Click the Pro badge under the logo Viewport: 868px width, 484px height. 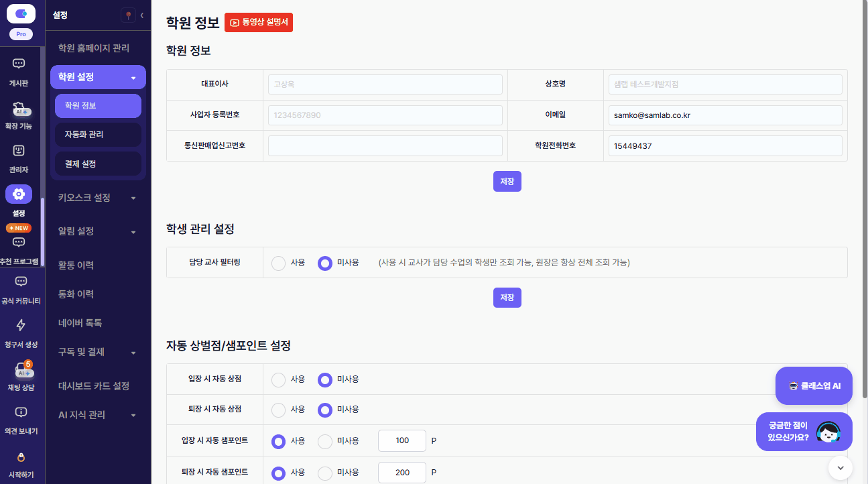[x=21, y=34]
